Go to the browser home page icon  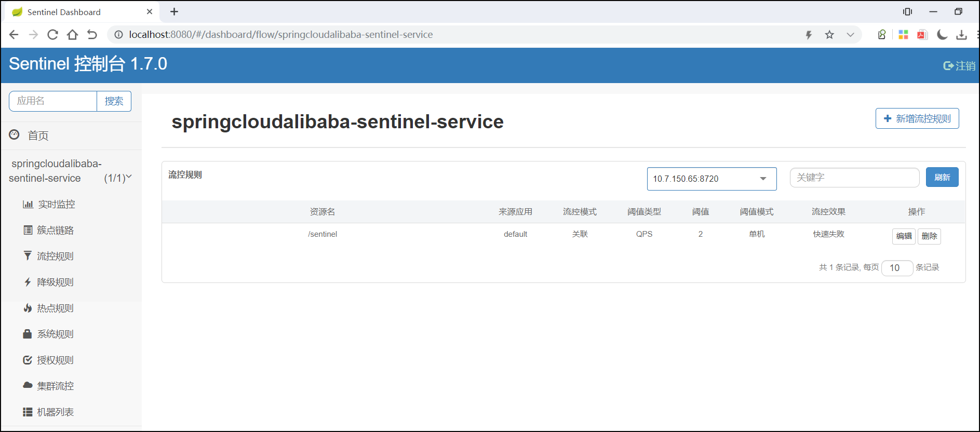(72, 35)
